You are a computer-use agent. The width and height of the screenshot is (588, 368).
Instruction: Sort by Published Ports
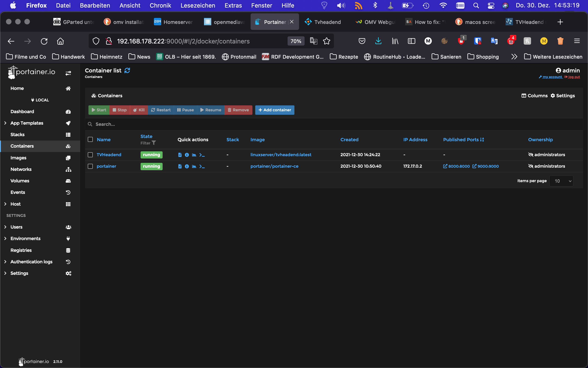[463, 140]
